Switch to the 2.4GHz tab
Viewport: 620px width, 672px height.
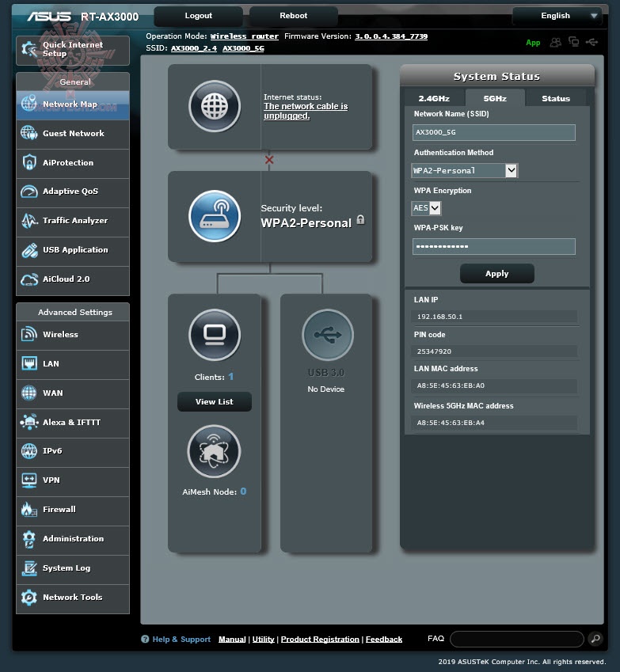[x=434, y=99]
